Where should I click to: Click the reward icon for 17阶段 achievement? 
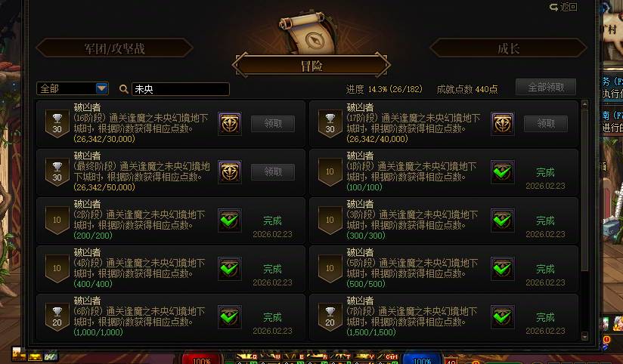click(503, 124)
